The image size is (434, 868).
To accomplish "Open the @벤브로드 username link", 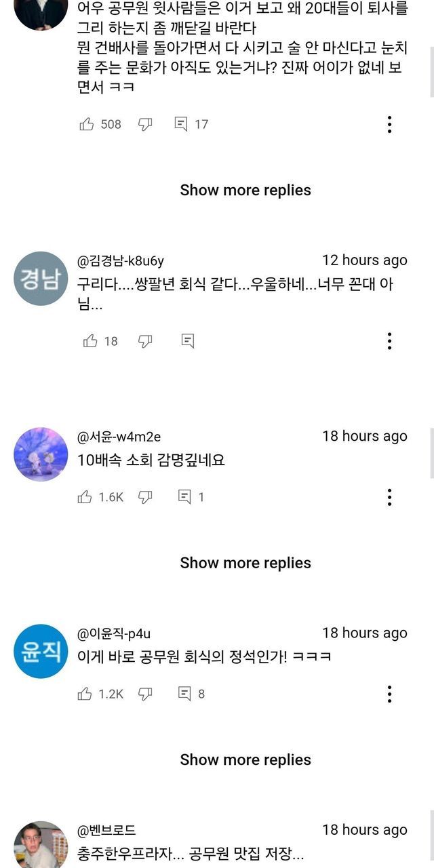I will coord(106,830).
